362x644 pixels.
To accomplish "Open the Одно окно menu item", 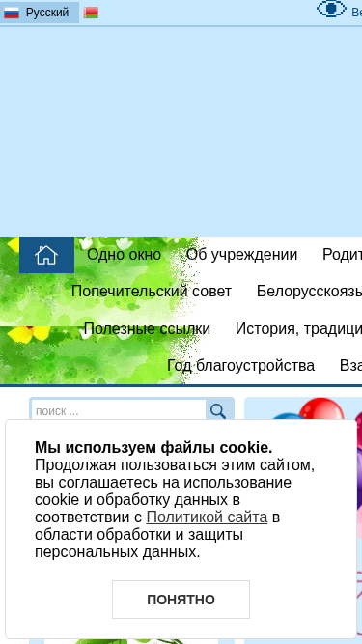I will pos(124,255).
